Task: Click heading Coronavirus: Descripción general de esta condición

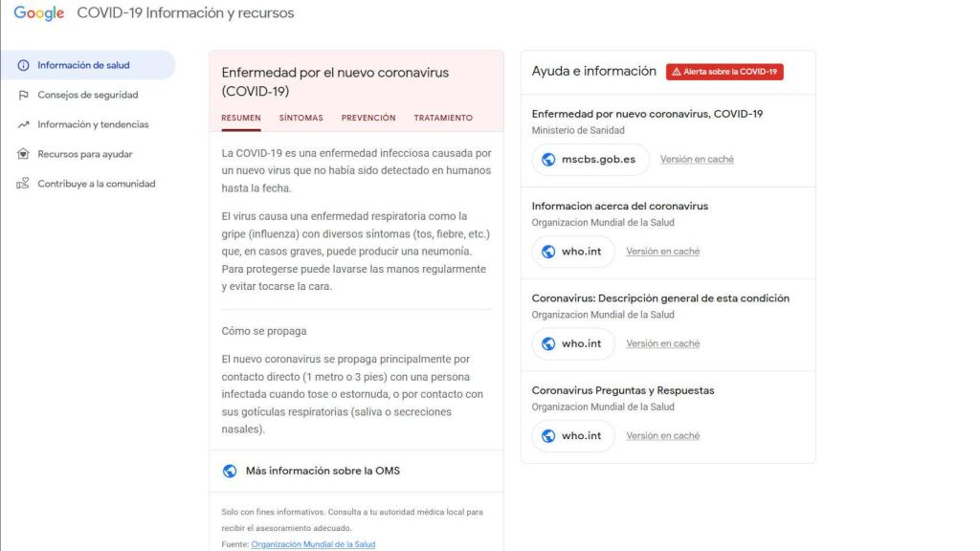Action: pyautogui.click(x=660, y=298)
